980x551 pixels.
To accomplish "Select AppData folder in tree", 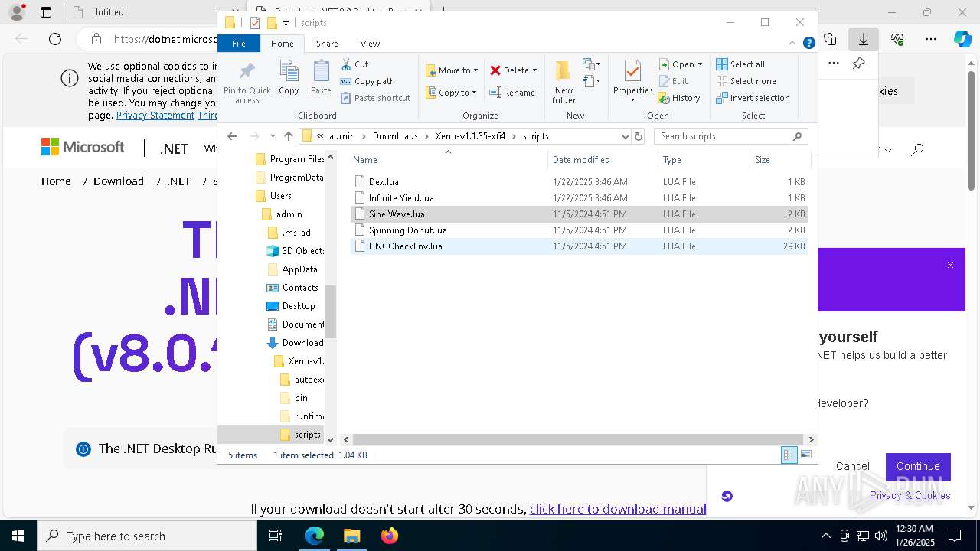I will [291, 269].
